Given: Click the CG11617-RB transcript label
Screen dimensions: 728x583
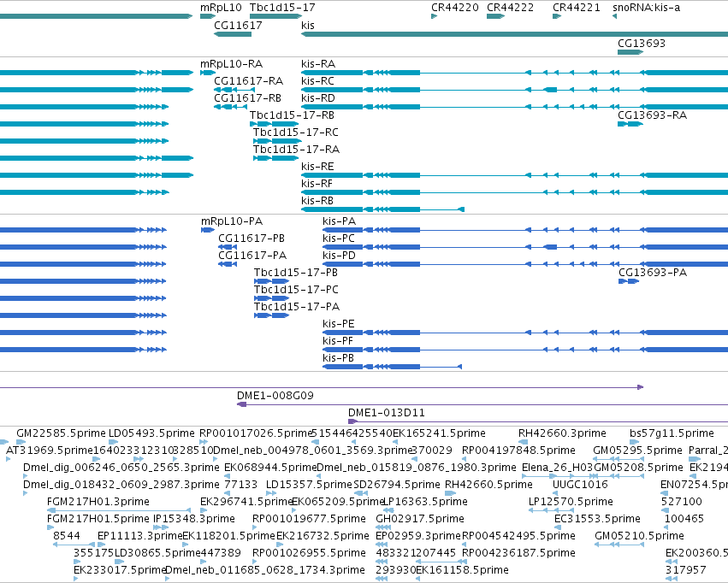Looking at the screenshot, I should tap(247, 97).
